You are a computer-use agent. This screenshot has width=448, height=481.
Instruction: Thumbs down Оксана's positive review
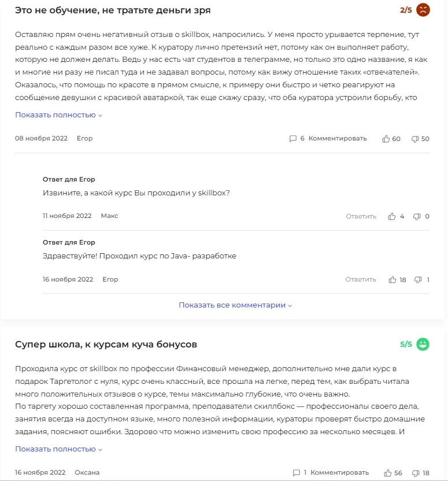pos(416,473)
